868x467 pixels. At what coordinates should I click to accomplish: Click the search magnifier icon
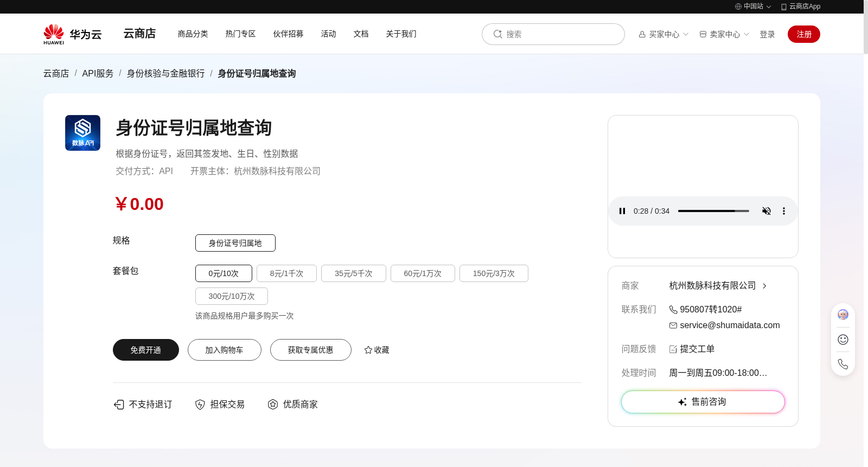coord(497,34)
